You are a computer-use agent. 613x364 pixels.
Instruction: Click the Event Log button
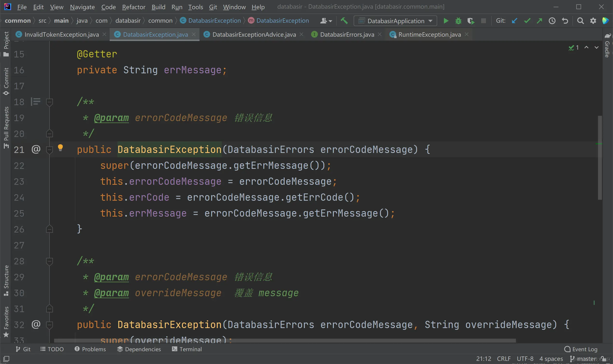pyautogui.click(x=581, y=349)
